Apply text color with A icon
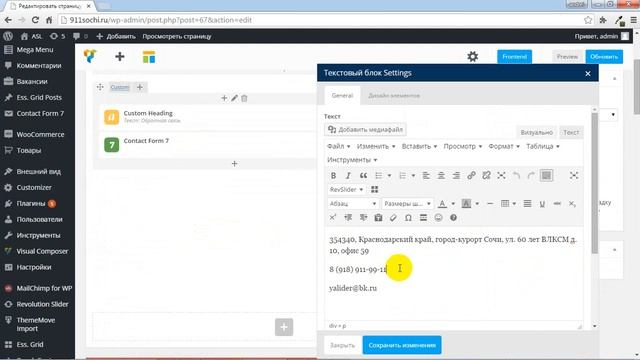The width and height of the screenshot is (640, 360). click(x=442, y=203)
